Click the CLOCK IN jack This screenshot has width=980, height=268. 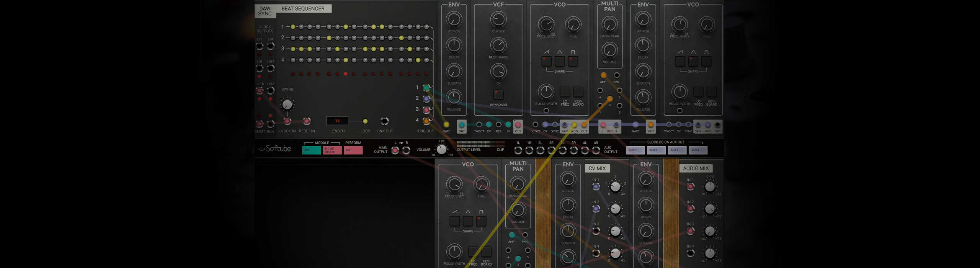click(287, 121)
